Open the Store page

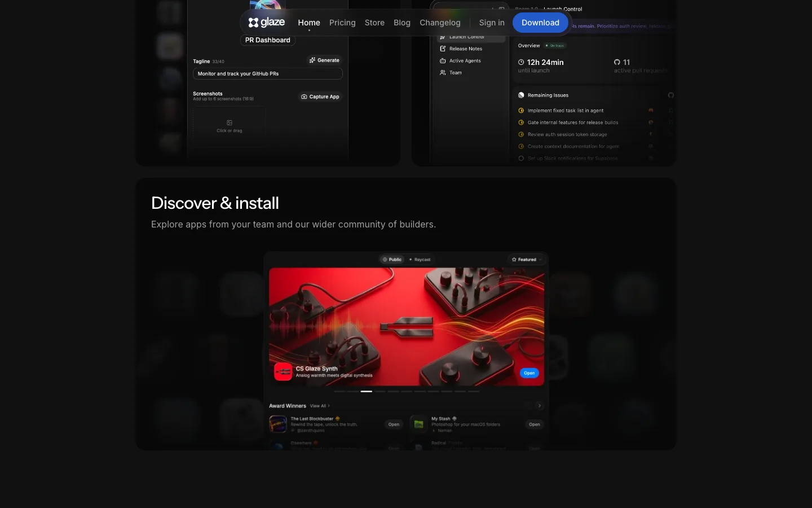374,23
